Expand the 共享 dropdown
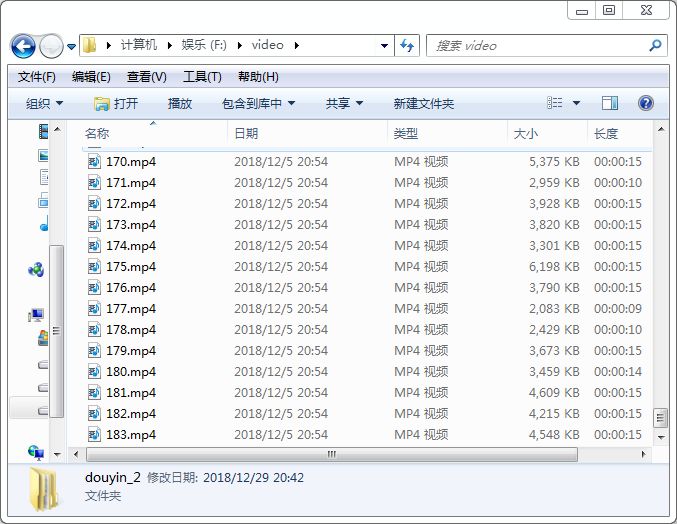The height and width of the screenshot is (524, 677). (344, 104)
